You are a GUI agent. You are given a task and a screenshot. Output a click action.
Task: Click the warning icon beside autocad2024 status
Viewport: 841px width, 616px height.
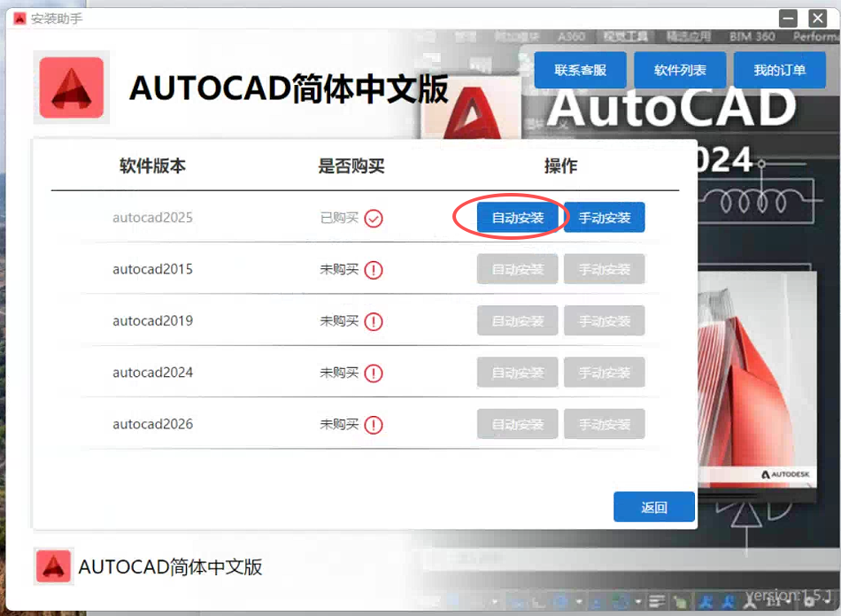[x=374, y=373]
